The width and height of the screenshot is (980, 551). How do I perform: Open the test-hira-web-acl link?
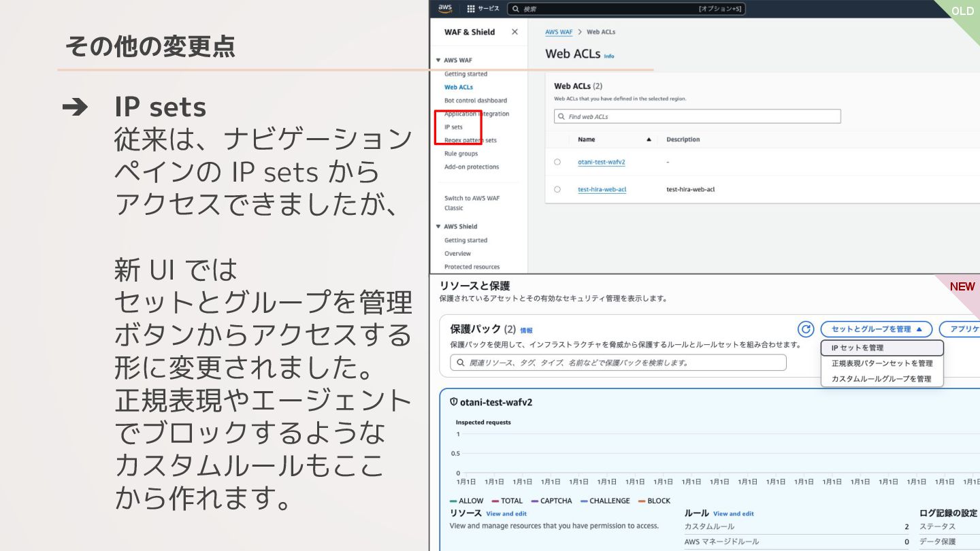(x=602, y=189)
